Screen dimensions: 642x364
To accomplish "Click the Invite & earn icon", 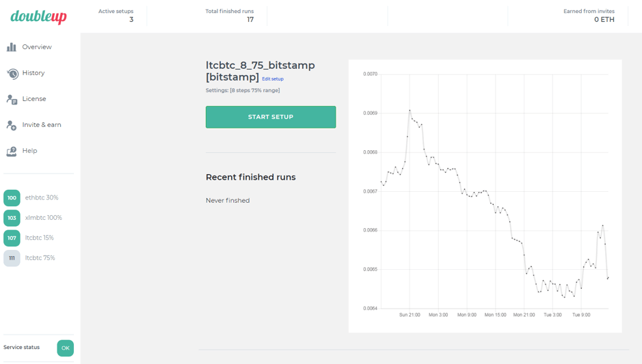I will 12,125.
